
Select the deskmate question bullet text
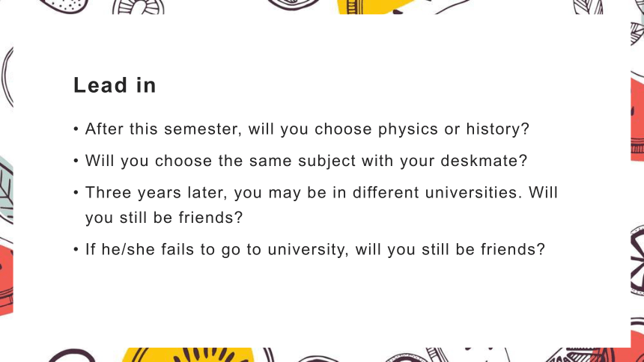click(306, 161)
